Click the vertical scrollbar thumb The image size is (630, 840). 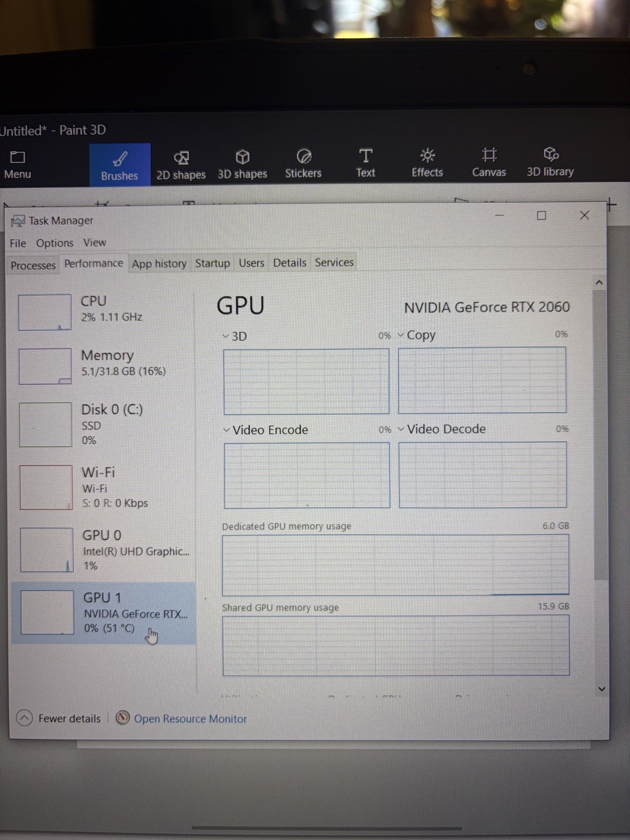(601, 435)
